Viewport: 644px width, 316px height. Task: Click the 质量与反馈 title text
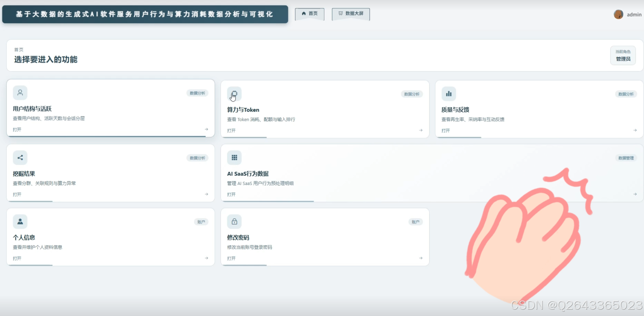(455, 110)
